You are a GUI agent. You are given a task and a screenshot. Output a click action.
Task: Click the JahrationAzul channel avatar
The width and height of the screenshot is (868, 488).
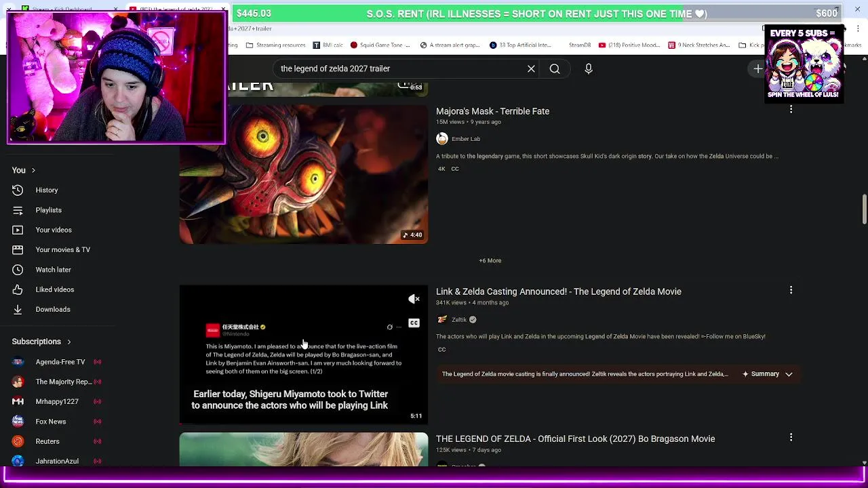18,461
